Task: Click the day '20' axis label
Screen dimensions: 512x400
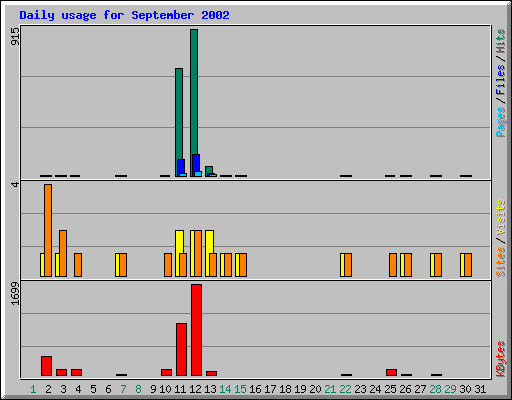Action: click(315, 389)
